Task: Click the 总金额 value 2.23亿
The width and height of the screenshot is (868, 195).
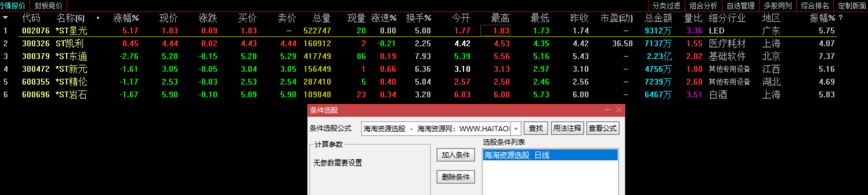Action: click(659, 56)
